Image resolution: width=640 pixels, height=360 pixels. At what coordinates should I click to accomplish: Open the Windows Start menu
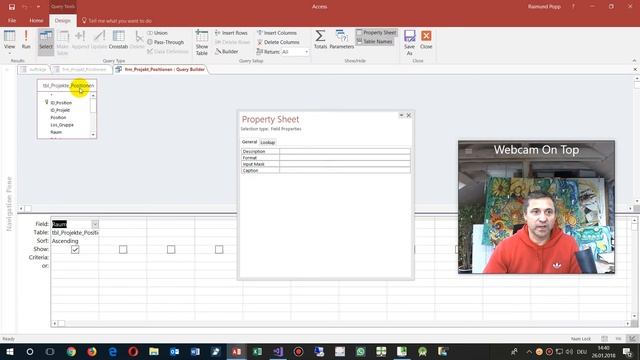9,351
